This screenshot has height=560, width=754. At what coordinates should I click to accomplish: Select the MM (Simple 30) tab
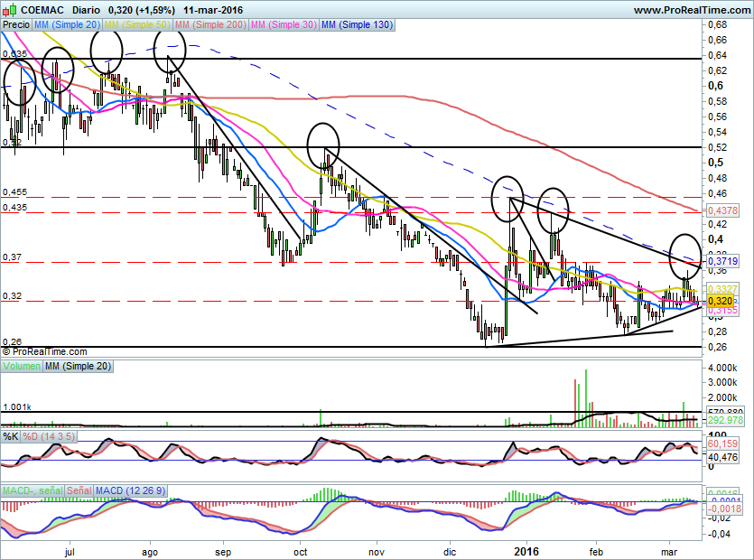tap(284, 25)
